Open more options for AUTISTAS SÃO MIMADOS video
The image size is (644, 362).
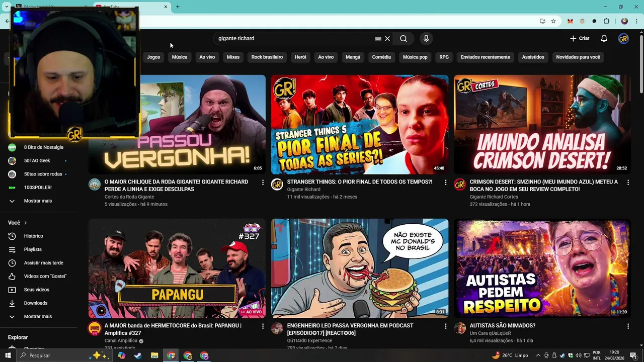(628, 326)
